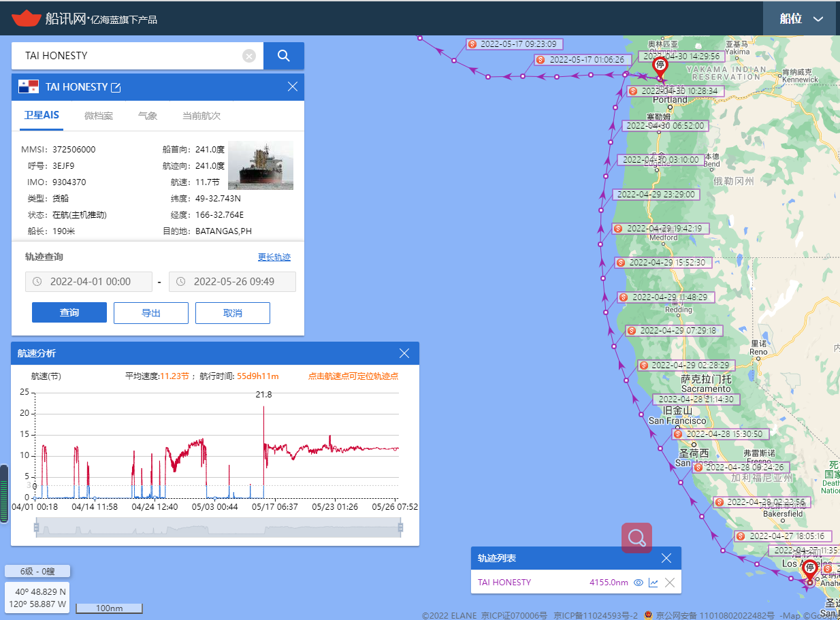Click the destination BATANGAS,PH
This screenshot has width=840, height=620.
pos(223,231)
